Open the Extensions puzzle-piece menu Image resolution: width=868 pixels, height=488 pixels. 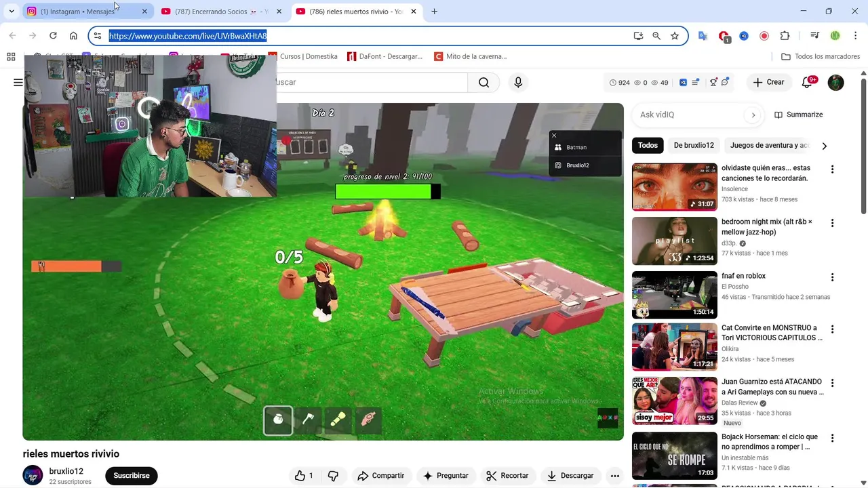click(785, 36)
